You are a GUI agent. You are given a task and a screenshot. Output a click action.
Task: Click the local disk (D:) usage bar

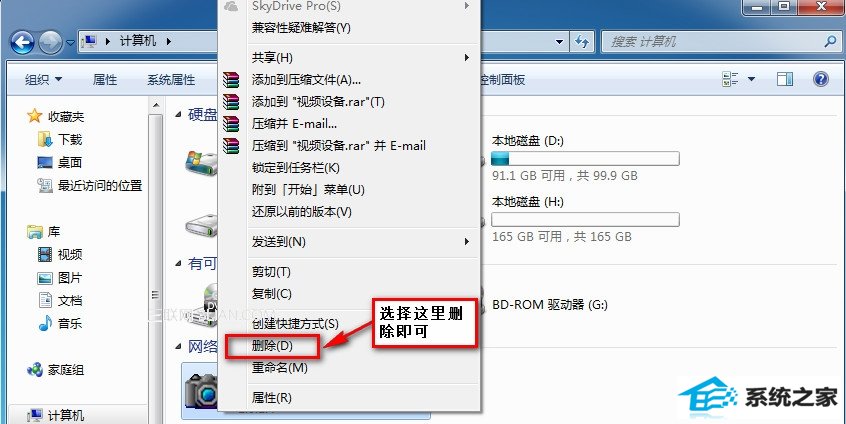click(585, 159)
